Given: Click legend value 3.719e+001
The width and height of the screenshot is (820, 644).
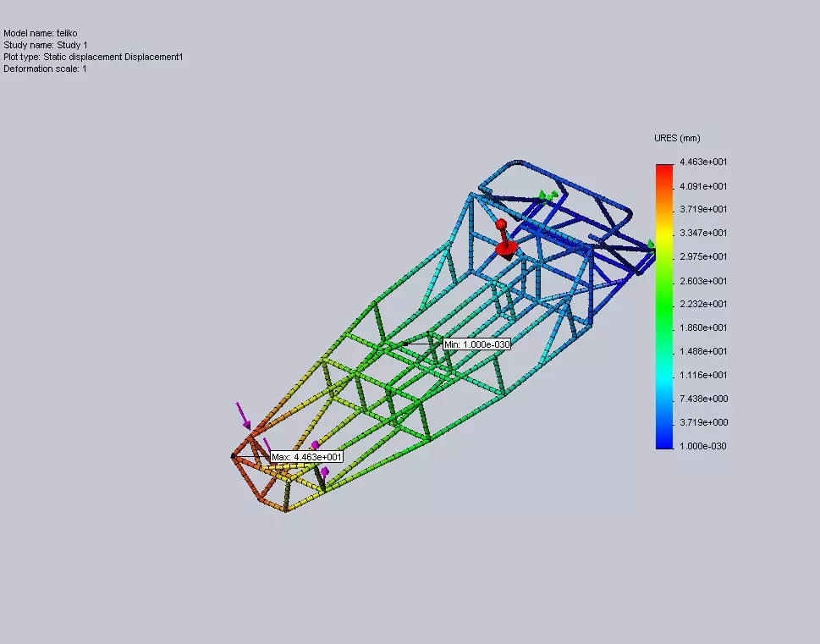Looking at the screenshot, I should click(703, 209).
